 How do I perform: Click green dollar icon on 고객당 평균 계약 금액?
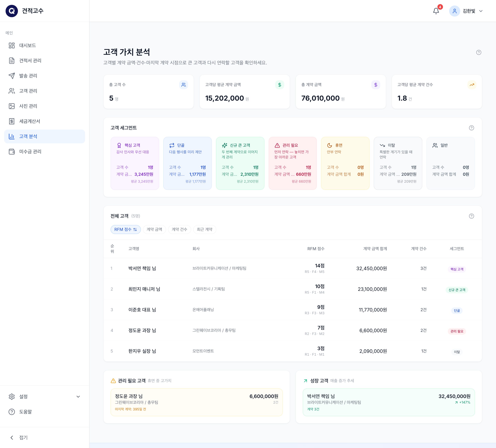pos(280,85)
